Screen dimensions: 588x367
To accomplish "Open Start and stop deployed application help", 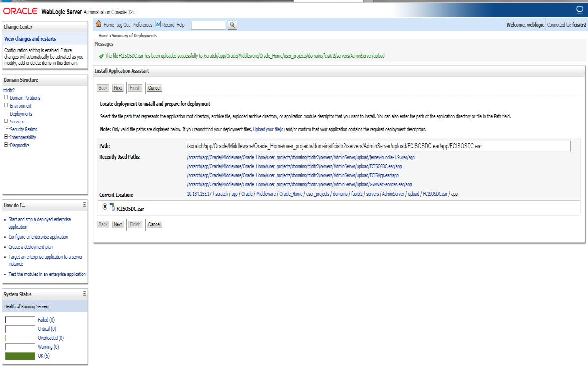I will [39, 223].
